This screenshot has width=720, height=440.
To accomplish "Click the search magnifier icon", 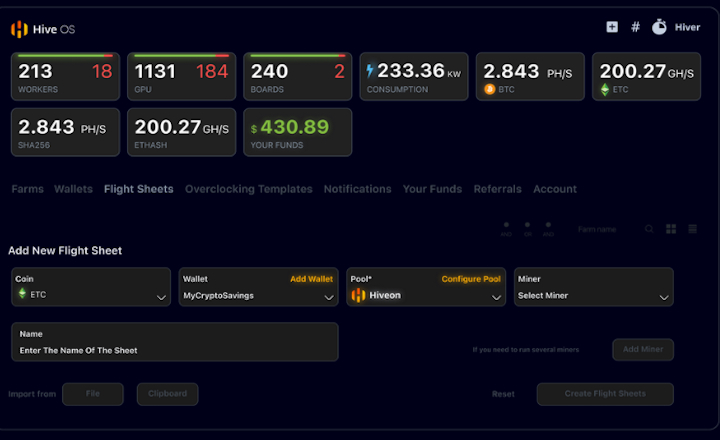I will point(649,229).
